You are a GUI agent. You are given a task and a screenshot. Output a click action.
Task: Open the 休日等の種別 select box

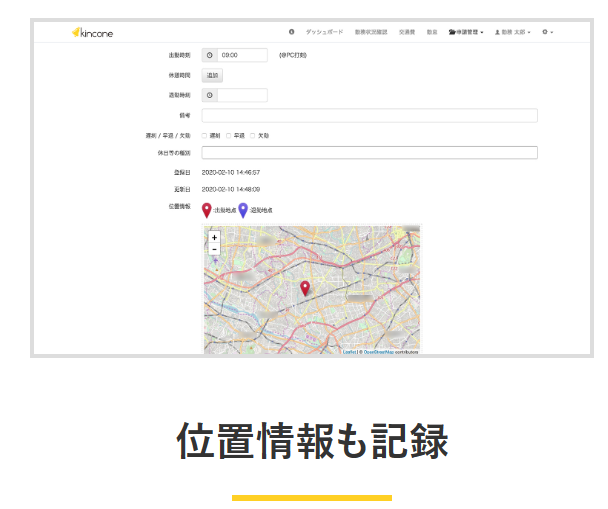click(370, 152)
